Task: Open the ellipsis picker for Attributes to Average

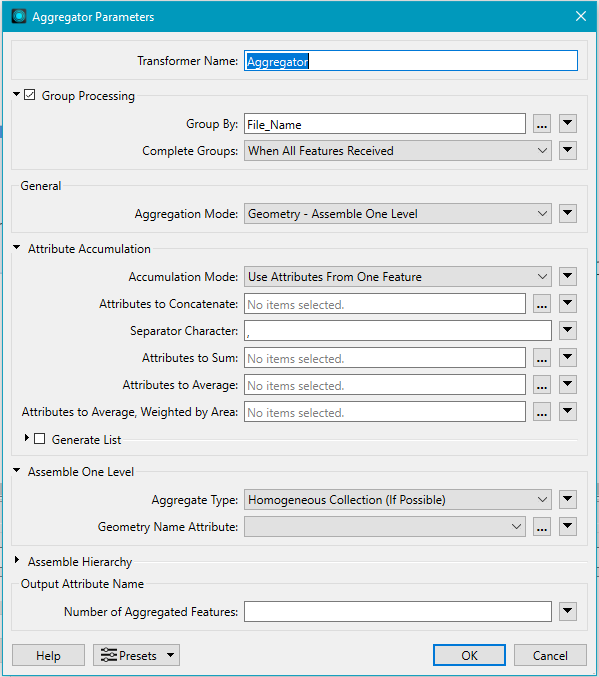Action: (x=542, y=385)
